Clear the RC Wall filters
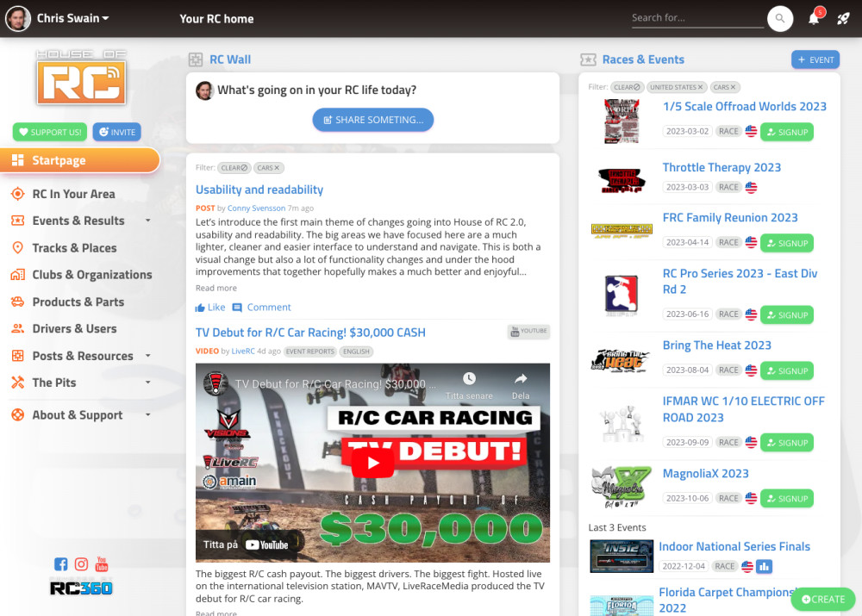Viewport: 862px width, 616px height. tap(234, 168)
